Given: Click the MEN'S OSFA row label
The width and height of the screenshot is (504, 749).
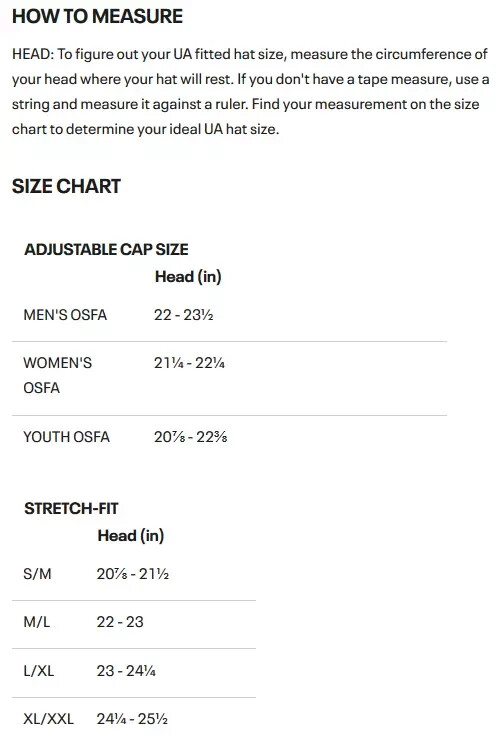Looking at the screenshot, I should (65, 315).
